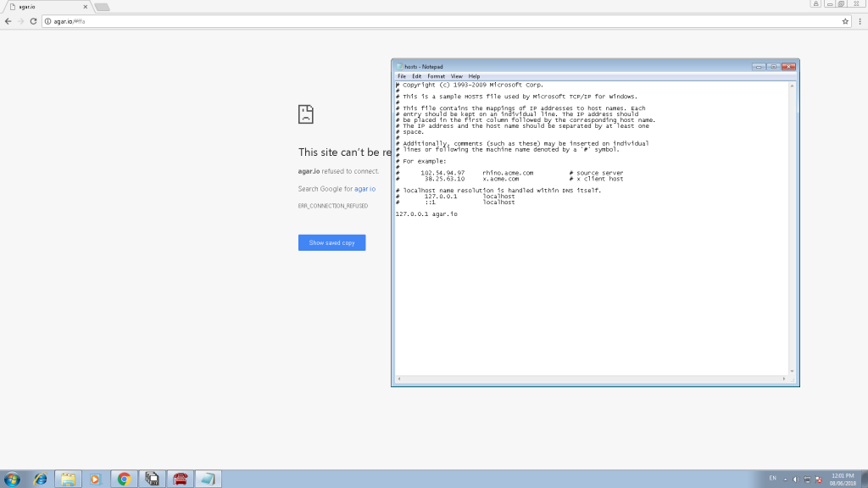Click Notepad scroll up arrow

[x=792, y=86]
